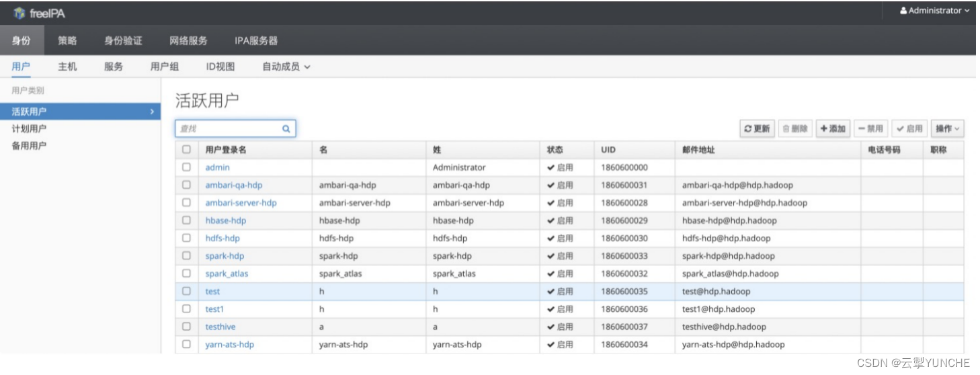The image size is (980, 375).
Task: Open the hbase-hdp user link
Action: point(226,220)
